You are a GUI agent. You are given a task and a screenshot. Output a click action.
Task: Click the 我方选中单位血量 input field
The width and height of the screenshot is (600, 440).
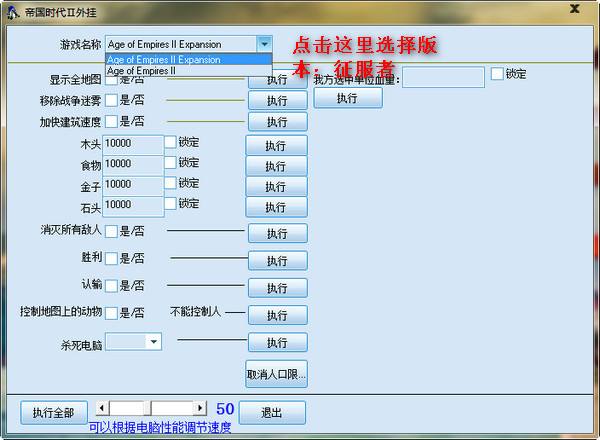tap(443, 77)
